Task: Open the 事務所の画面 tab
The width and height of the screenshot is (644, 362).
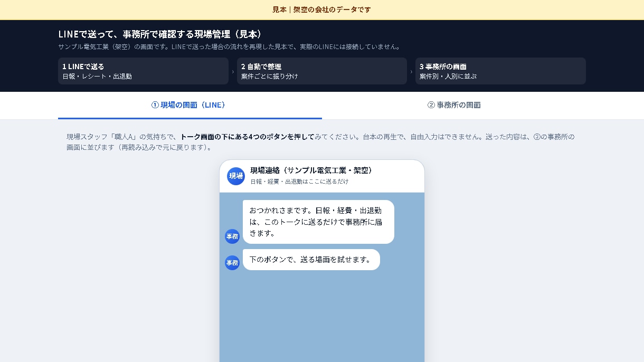Action: coord(454,105)
